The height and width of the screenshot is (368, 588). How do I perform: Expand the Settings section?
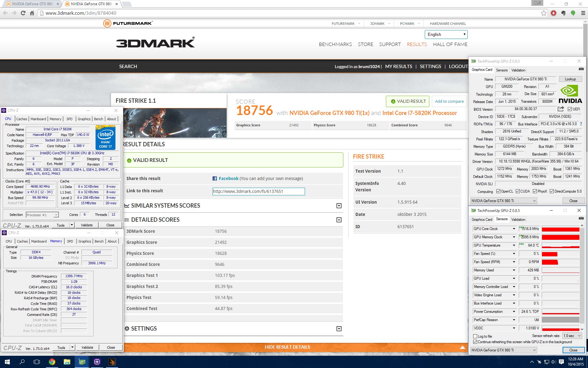pos(339,329)
